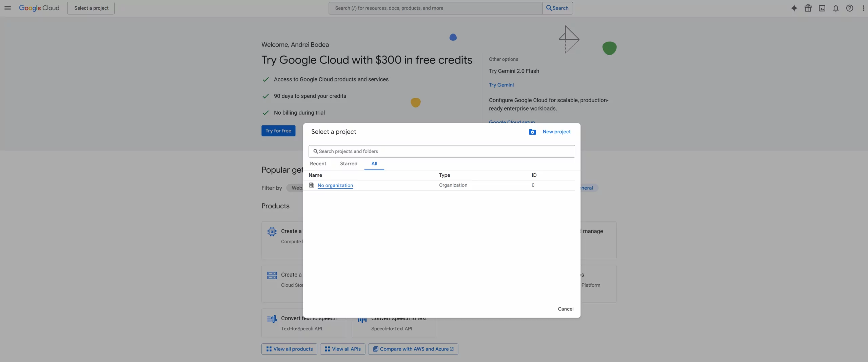868x362 pixels.
Task: Click the organization ID value 0
Action: (533, 185)
